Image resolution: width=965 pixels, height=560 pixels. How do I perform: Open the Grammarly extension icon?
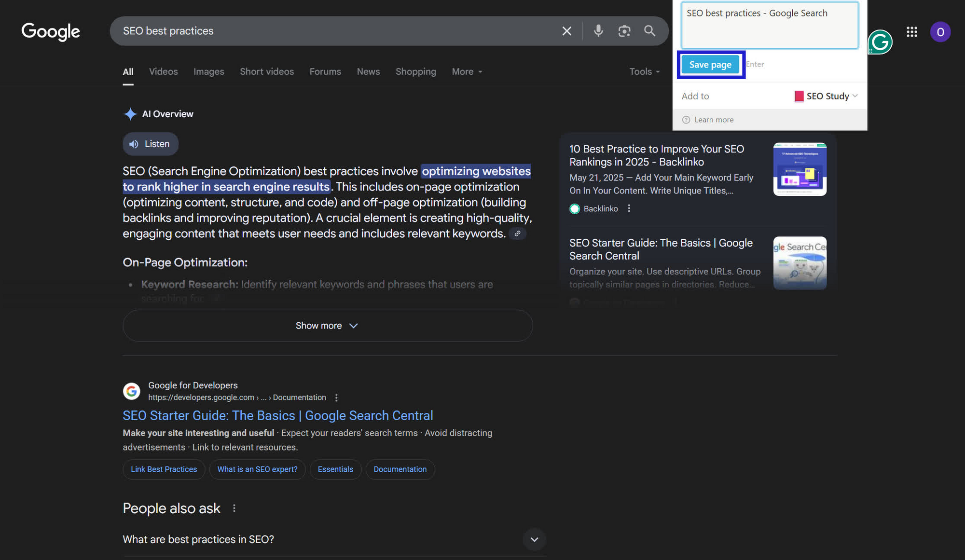pyautogui.click(x=880, y=42)
